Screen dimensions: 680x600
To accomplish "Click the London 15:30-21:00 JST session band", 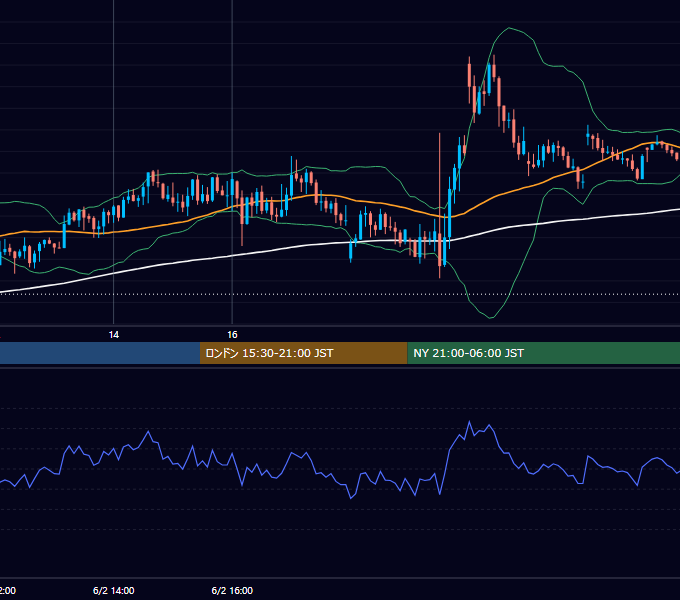I will point(304,353).
